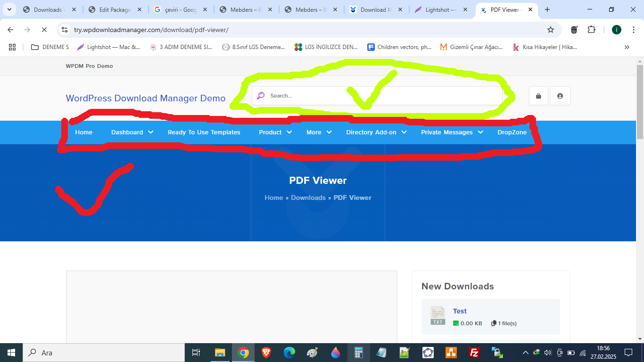644x362 pixels.
Task: Click the site info icon in the address bar
Action: pyautogui.click(x=65, y=30)
